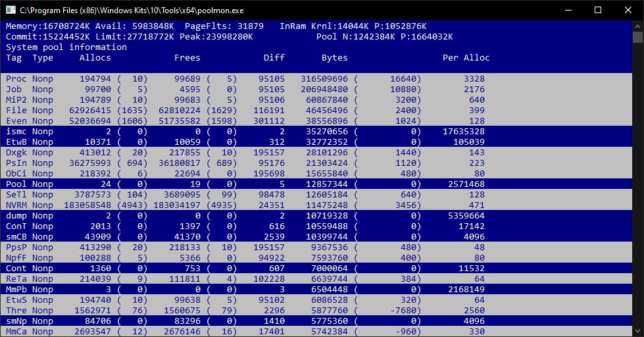Click the allocs value '183058548'
The height and width of the screenshot is (337, 644).
pos(87,205)
